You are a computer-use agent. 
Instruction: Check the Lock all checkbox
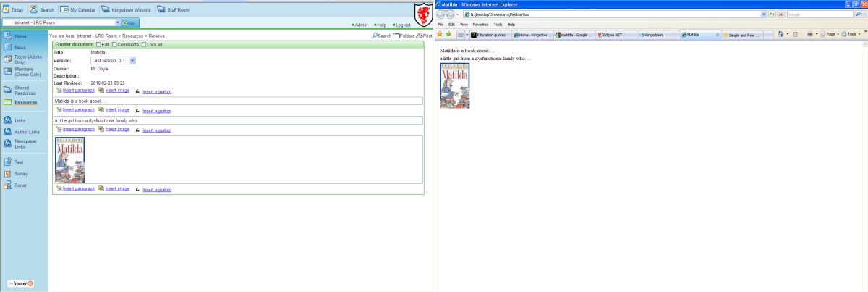pos(144,45)
